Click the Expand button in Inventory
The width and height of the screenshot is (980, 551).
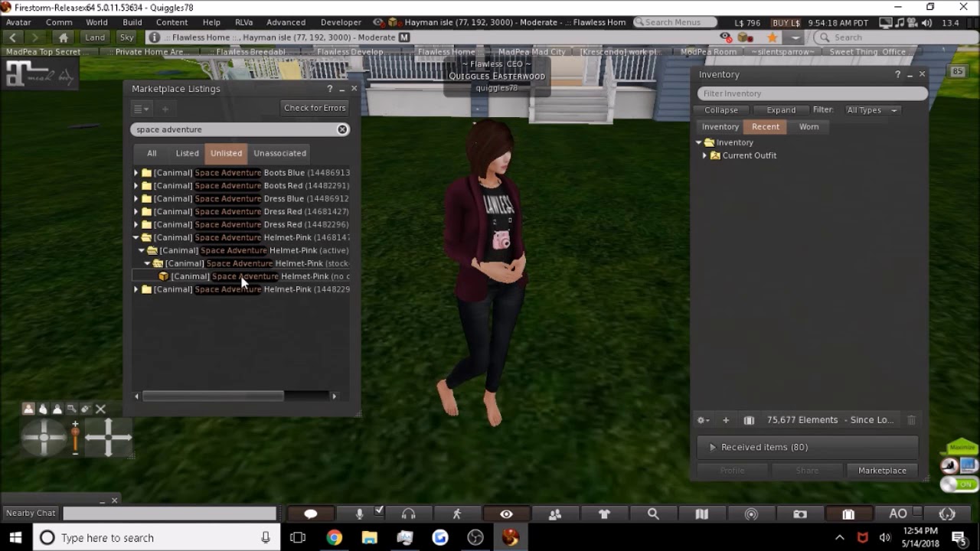[x=781, y=110]
